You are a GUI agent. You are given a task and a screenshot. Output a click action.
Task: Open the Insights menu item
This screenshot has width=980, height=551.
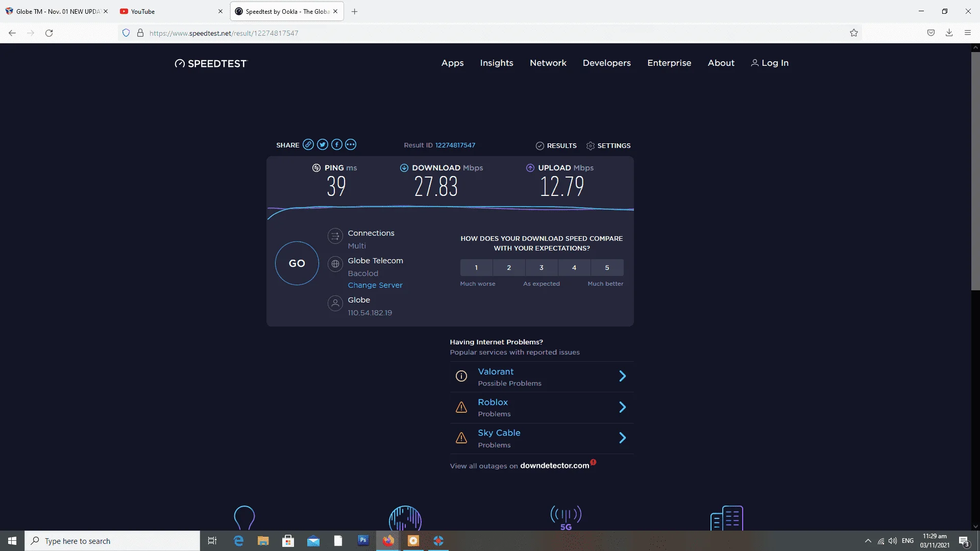click(x=497, y=63)
